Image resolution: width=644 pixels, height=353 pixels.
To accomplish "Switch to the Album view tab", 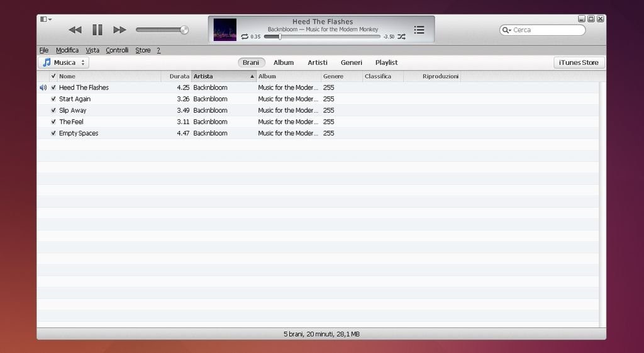I will (284, 62).
